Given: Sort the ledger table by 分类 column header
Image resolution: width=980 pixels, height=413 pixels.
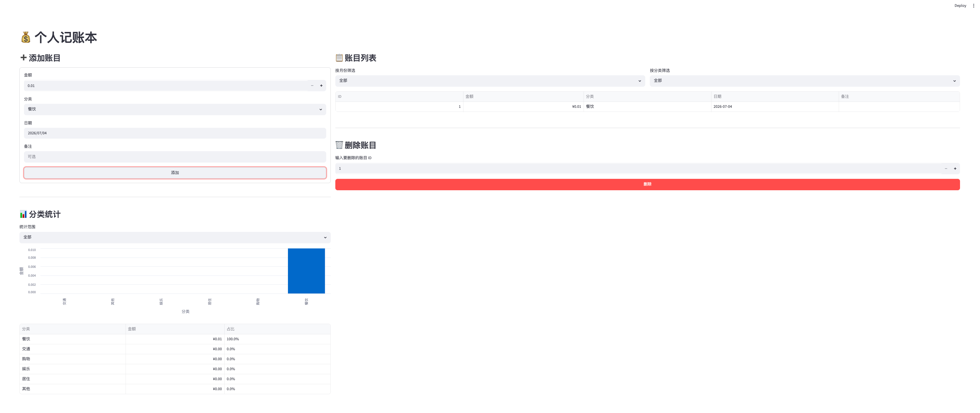Looking at the screenshot, I should click(x=647, y=97).
